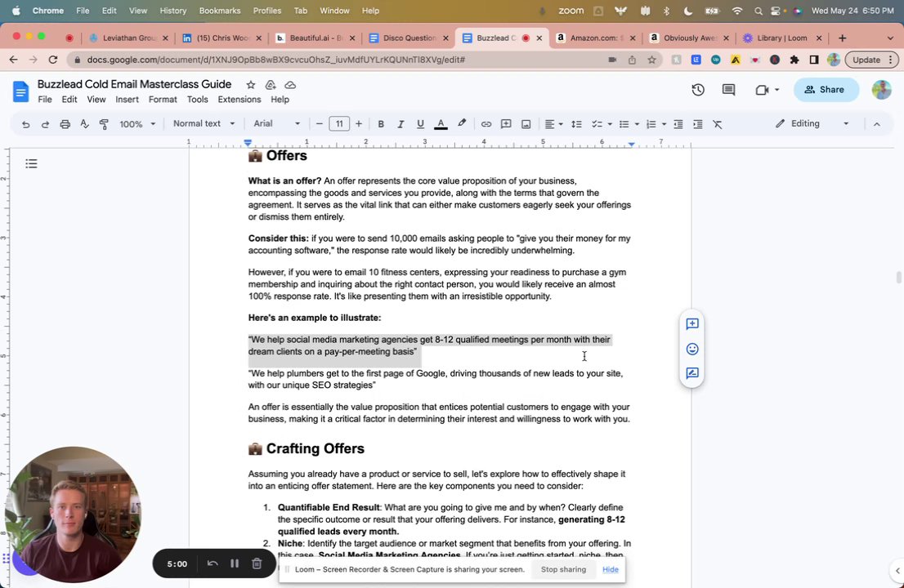Open the text color picker

[441, 124]
